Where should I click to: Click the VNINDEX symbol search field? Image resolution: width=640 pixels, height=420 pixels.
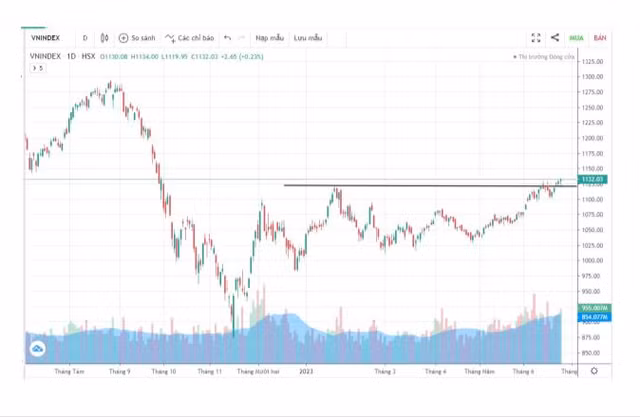[48, 38]
